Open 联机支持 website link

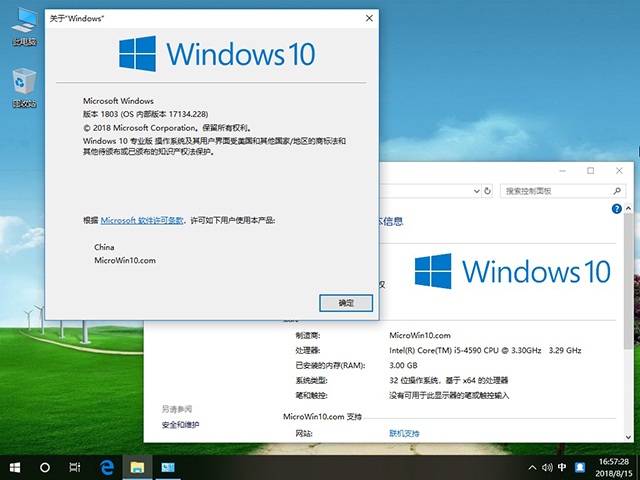point(404,433)
